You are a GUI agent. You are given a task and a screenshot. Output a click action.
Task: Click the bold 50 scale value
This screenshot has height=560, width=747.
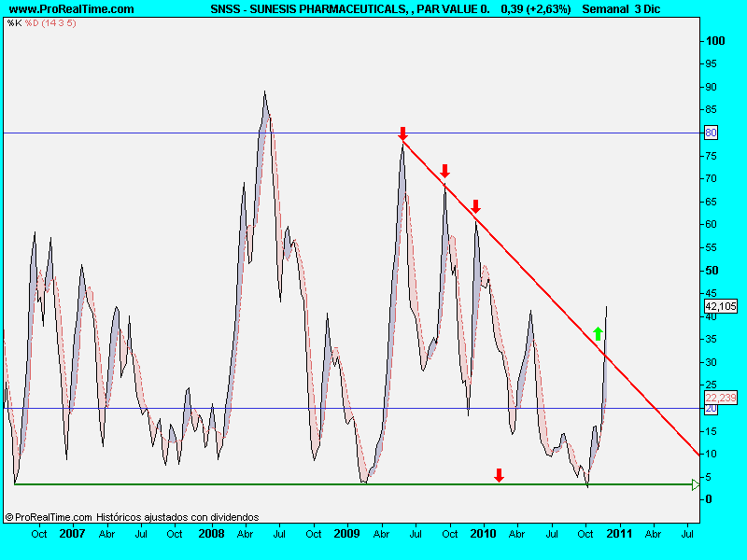coord(712,271)
